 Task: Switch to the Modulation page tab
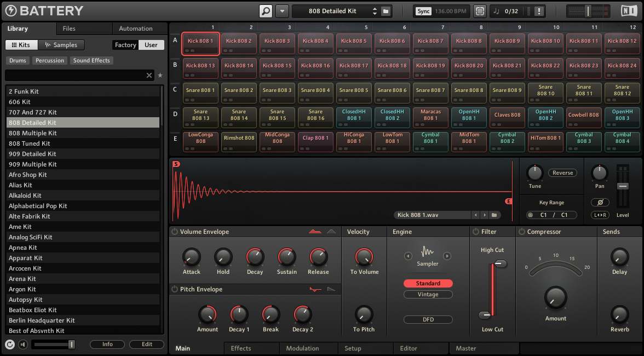pos(308,348)
